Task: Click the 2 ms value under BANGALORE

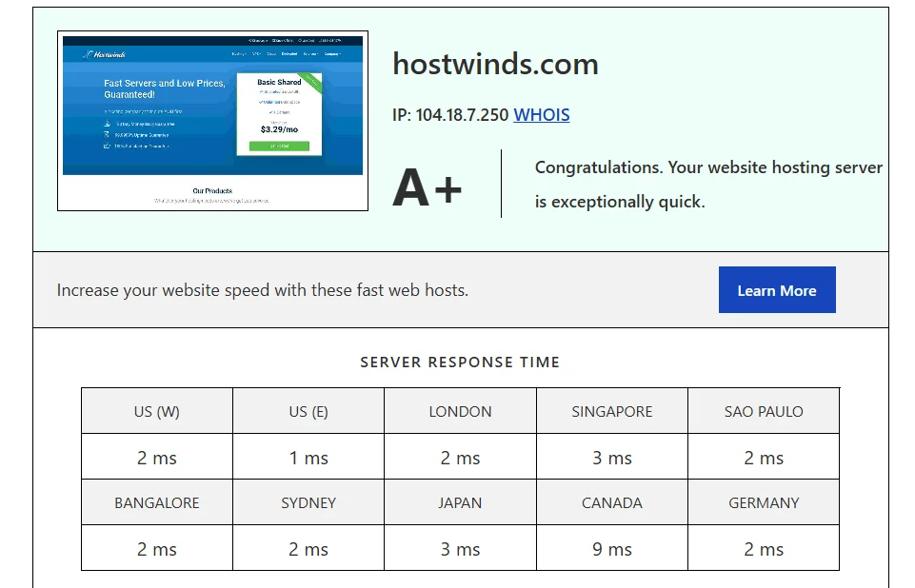Action: [157, 549]
